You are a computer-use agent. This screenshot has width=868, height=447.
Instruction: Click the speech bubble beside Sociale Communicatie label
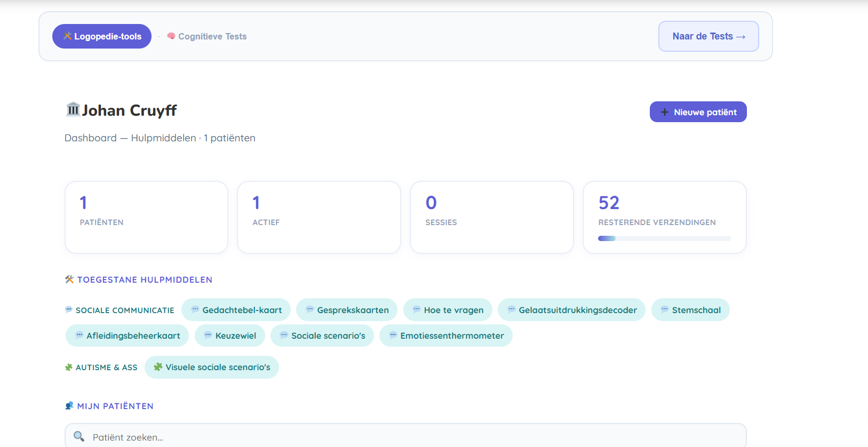pyautogui.click(x=69, y=309)
